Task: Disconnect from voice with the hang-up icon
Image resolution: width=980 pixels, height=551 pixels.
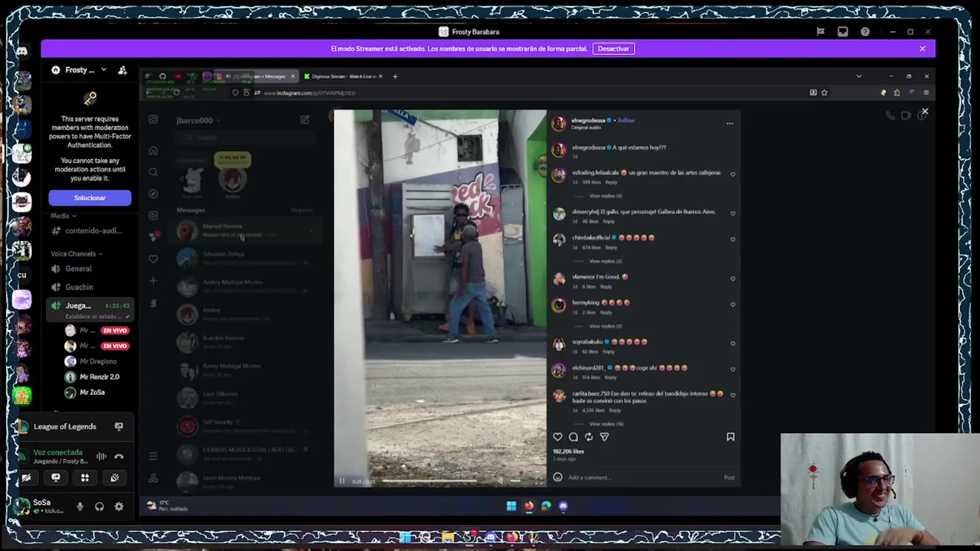Action: [119, 456]
